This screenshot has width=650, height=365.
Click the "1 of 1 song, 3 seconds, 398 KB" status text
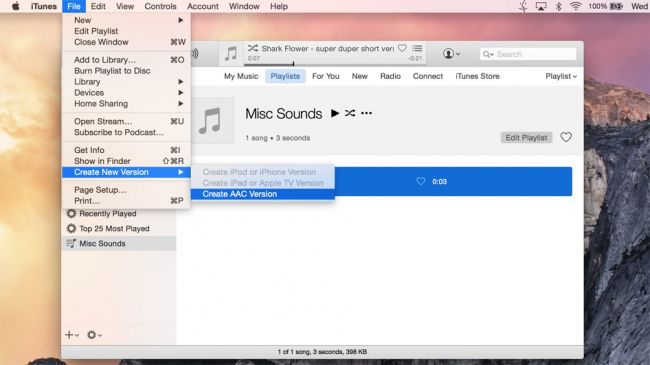point(322,352)
